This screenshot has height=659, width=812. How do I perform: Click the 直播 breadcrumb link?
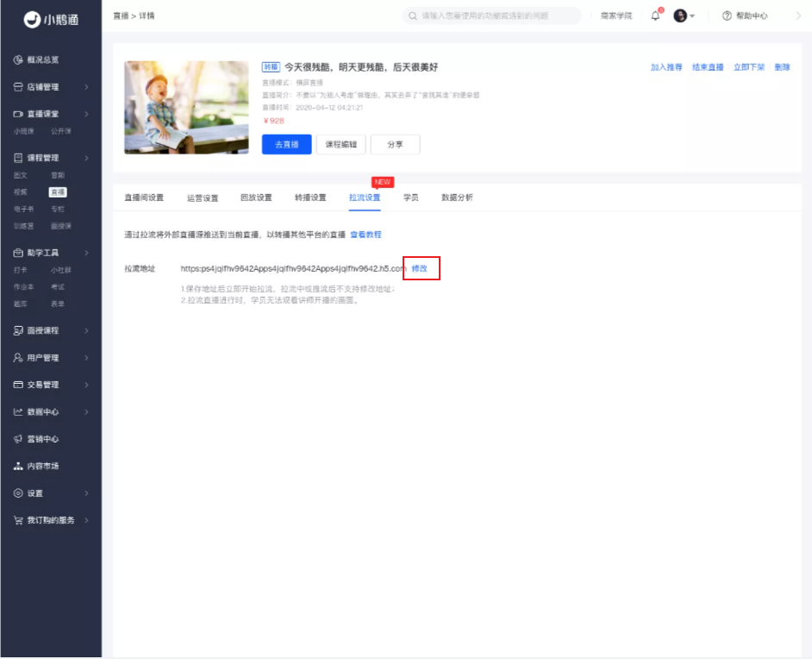tap(121, 16)
